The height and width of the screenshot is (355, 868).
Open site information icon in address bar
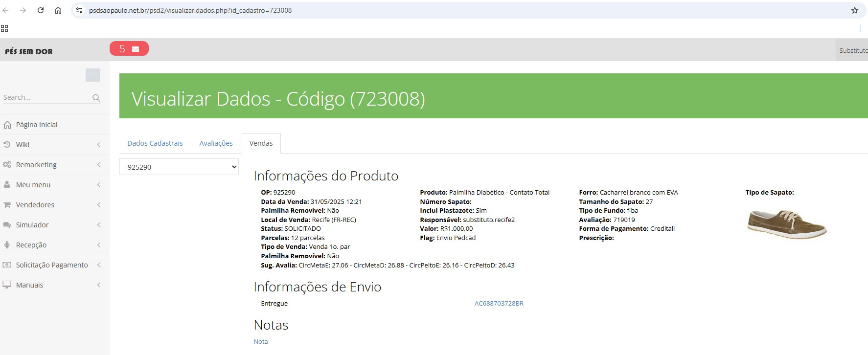[x=79, y=10]
